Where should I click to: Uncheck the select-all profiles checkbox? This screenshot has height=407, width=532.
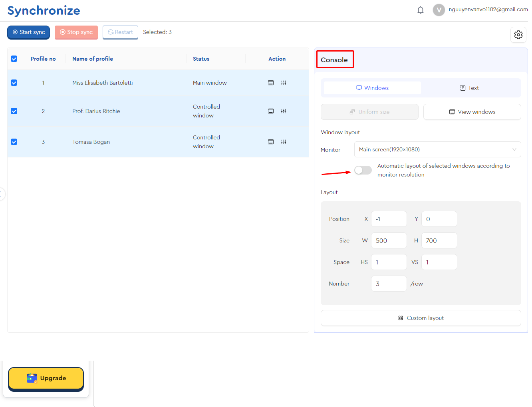pyautogui.click(x=14, y=59)
